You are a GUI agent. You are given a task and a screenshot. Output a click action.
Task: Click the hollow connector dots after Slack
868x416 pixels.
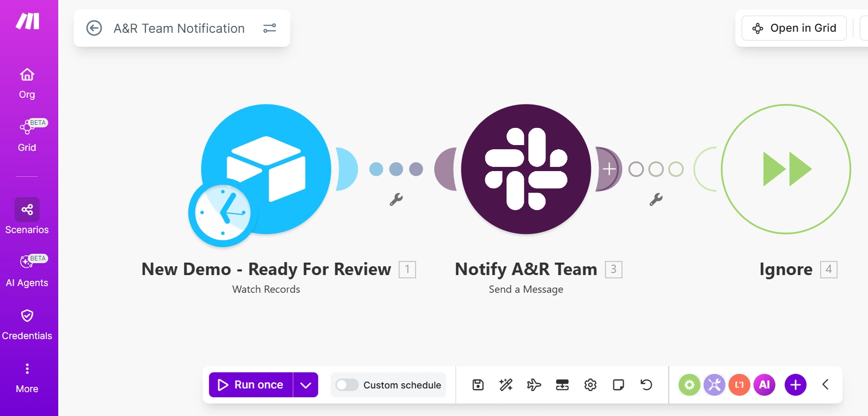[656, 169]
